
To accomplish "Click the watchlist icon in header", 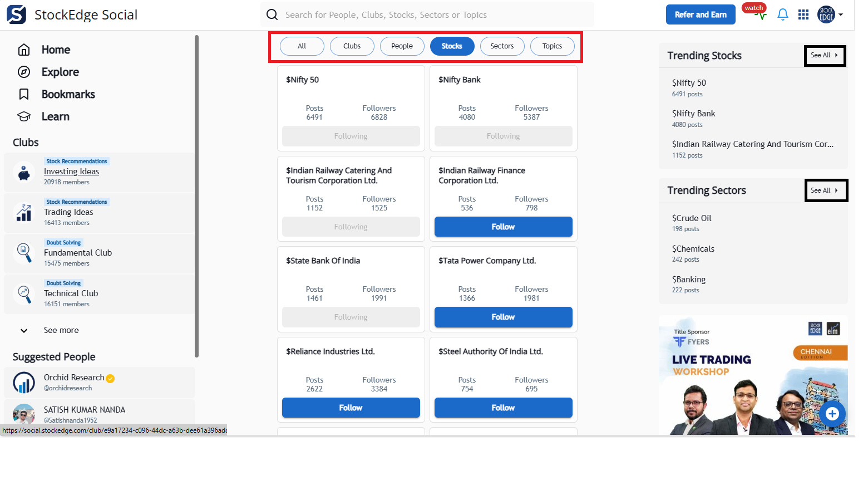I will (760, 15).
